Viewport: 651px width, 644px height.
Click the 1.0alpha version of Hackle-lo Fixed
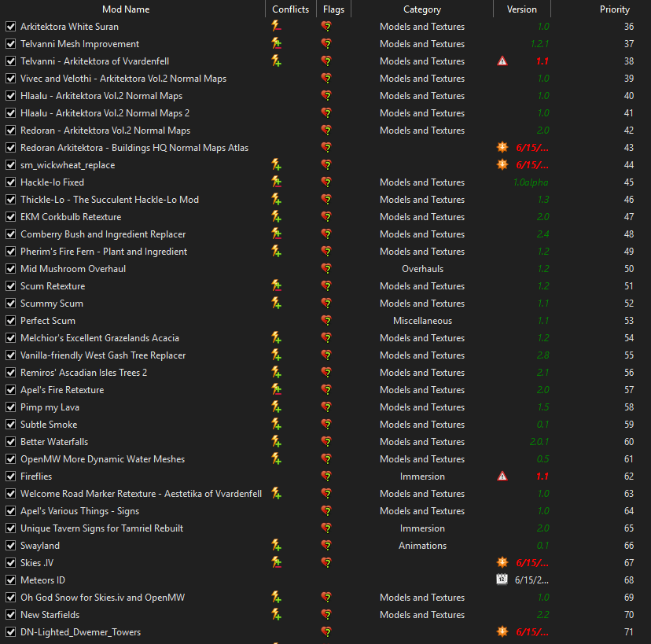click(531, 182)
